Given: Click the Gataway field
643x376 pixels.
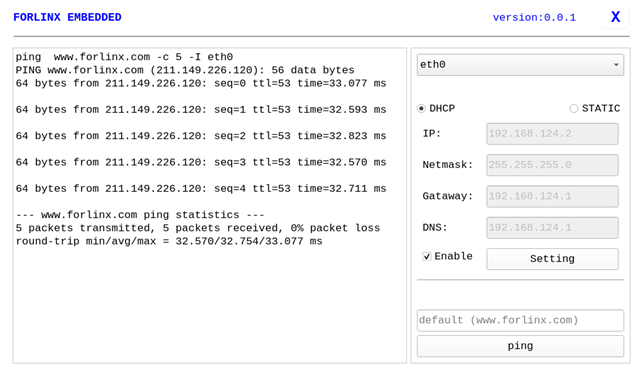Looking at the screenshot, I should tap(552, 196).
